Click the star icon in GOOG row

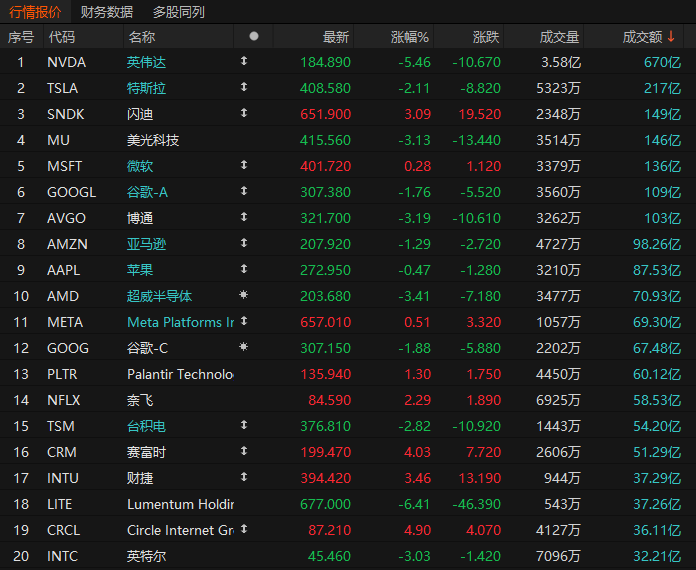[x=243, y=346]
